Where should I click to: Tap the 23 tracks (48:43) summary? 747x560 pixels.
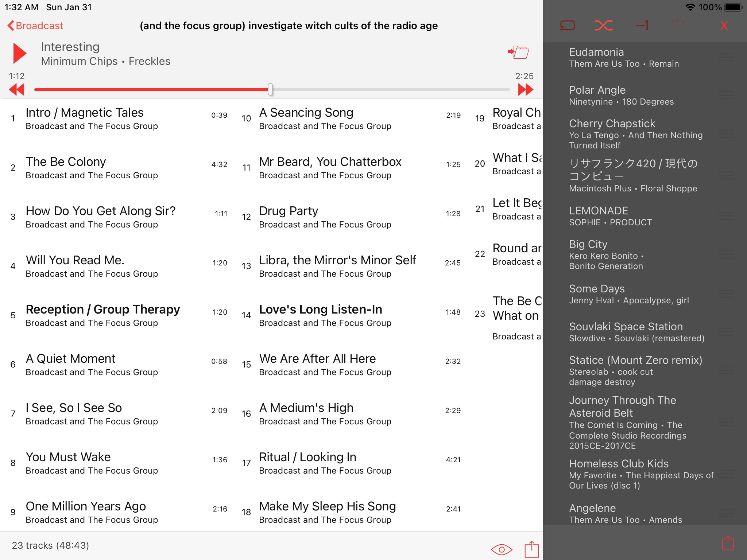(x=51, y=545)
